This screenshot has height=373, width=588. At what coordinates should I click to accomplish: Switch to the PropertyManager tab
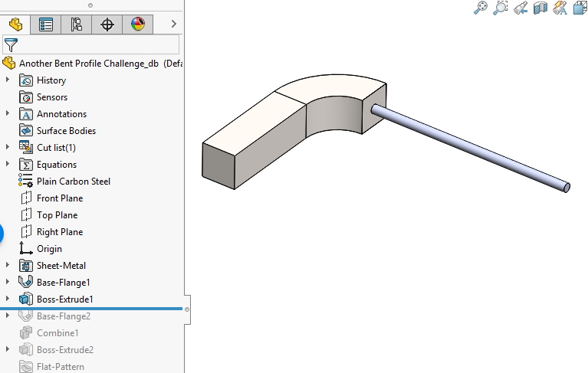pyautogui.click(x=46, y=25)
